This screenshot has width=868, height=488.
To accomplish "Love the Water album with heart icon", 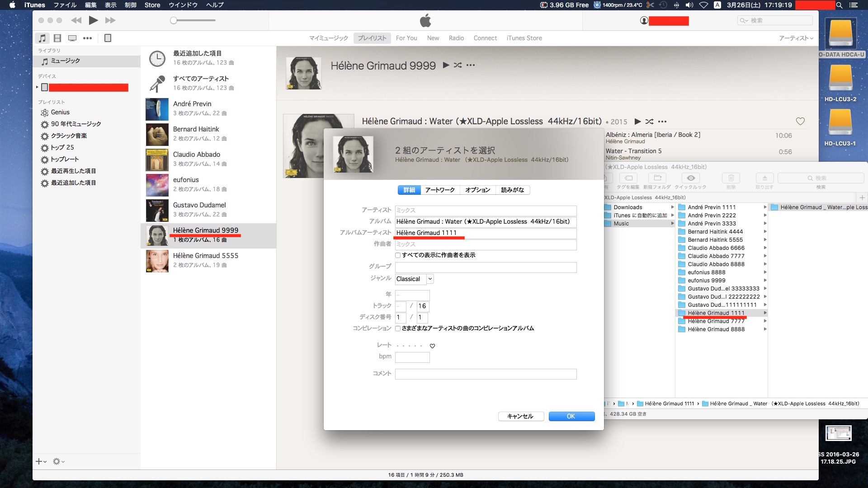I will pos(800,121).
